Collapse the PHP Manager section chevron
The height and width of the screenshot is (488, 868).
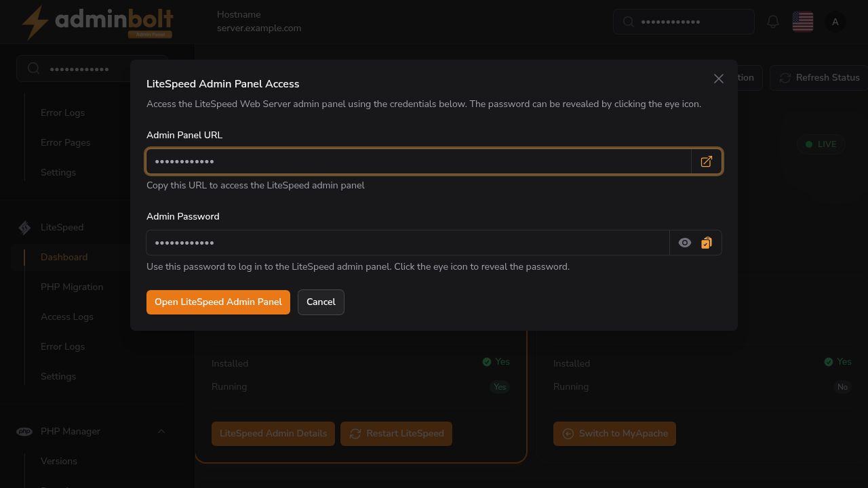(x=161, y=431)
